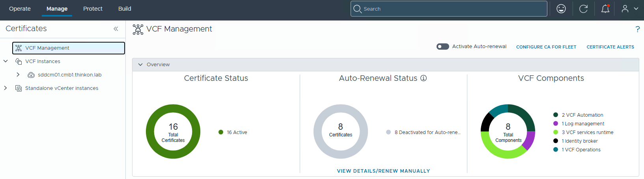Click the 3 VCF services runtime swatch

[556, 132]
